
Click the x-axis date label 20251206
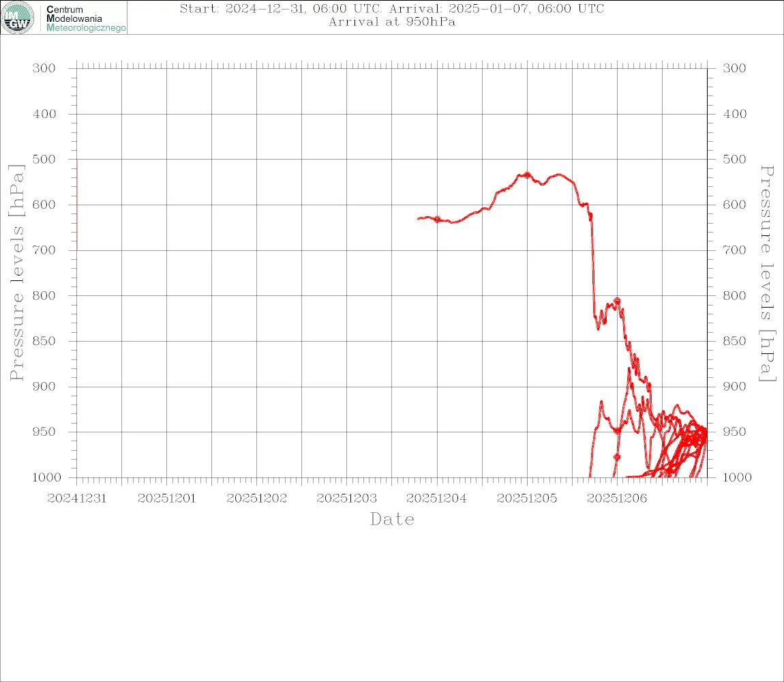[x=617, y=499]
